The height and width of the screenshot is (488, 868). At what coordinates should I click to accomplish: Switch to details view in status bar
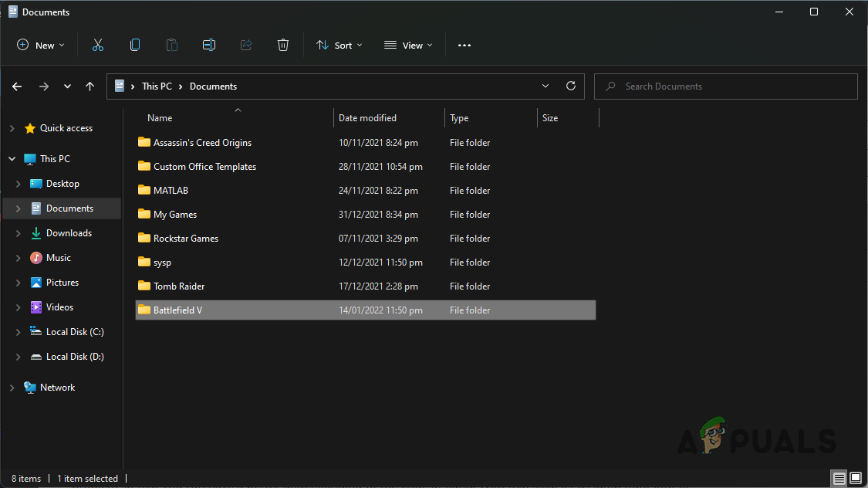click(x=839, y=479)
